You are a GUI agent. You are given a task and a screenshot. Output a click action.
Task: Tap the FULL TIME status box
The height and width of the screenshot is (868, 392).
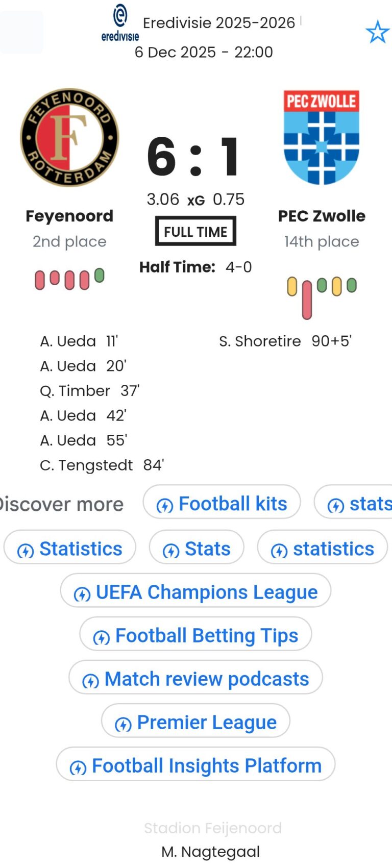click(x=195, y=232)
